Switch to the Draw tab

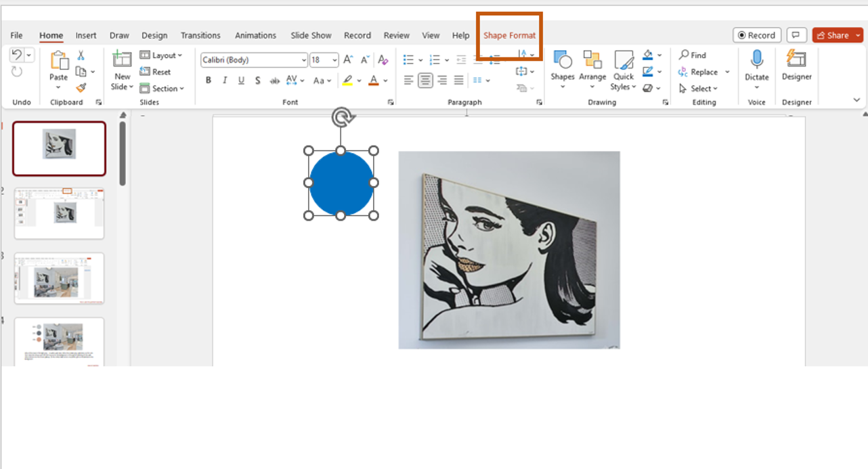(x=119, y=35)
